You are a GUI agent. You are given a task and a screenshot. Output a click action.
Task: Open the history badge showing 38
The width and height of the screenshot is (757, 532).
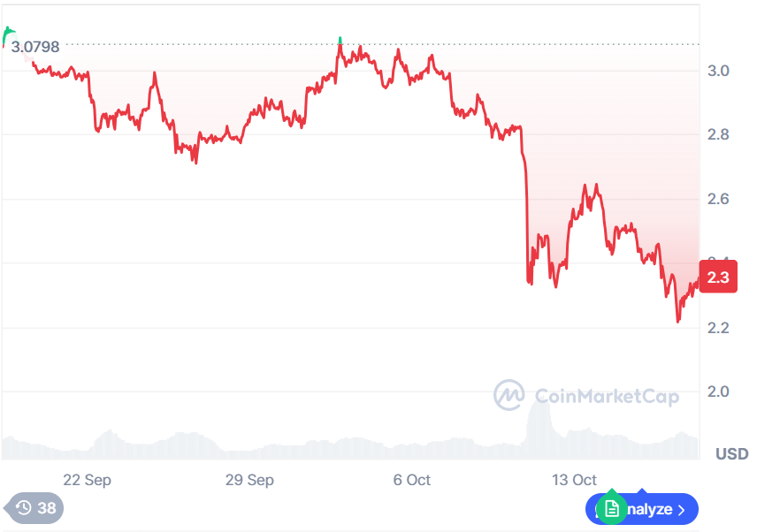point(35,508)
